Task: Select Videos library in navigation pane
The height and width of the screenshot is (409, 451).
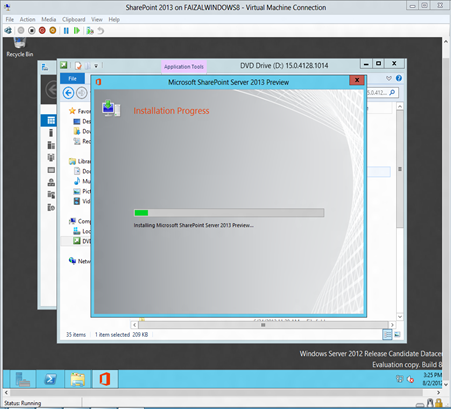Action: point(82,201)
